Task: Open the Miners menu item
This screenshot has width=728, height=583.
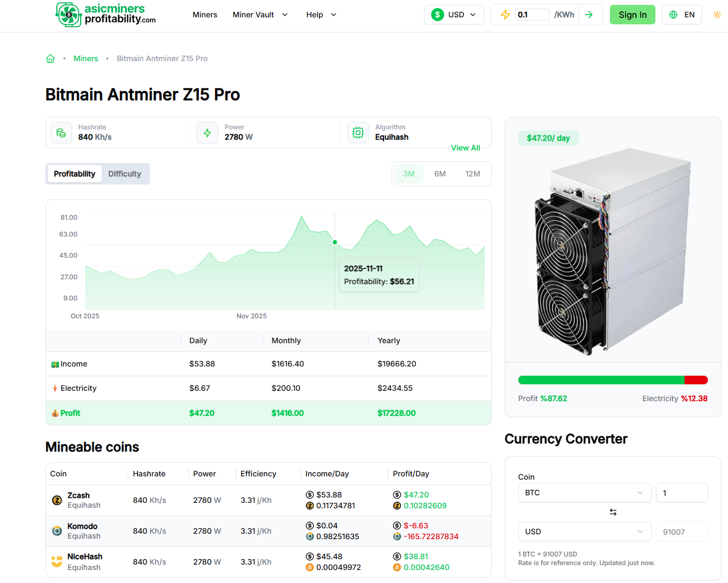Action: (x=205, y=15)
